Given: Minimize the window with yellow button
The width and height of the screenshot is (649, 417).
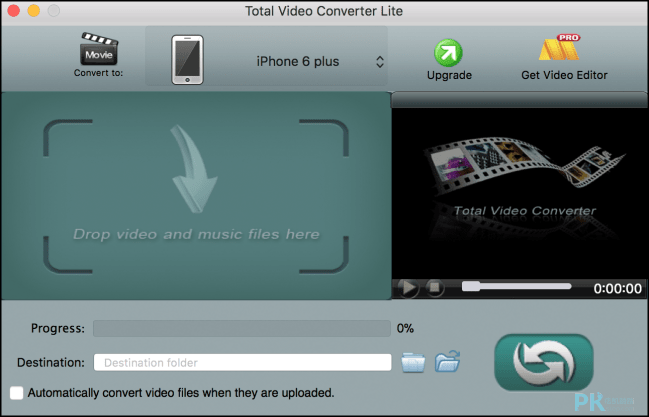Looking at the screenshot, I should [x=34, y=11].
